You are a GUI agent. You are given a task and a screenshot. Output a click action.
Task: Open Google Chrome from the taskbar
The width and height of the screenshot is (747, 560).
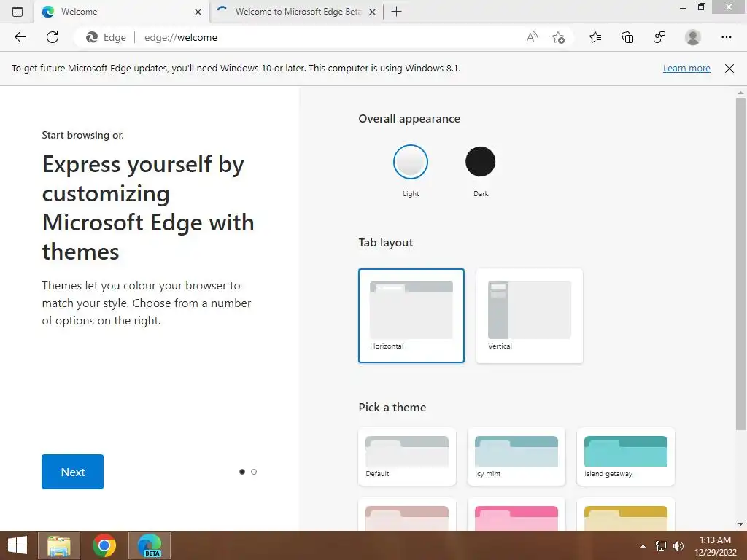104,545
